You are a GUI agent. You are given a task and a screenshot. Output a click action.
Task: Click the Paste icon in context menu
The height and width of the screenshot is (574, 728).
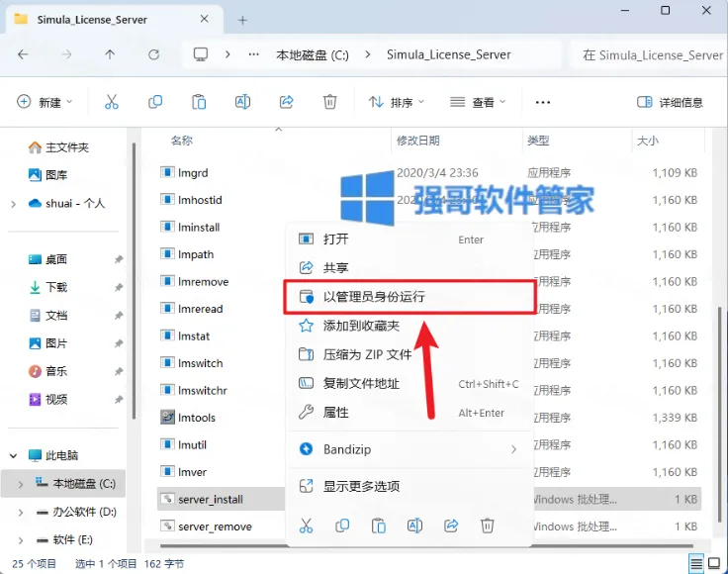point(379,526)
